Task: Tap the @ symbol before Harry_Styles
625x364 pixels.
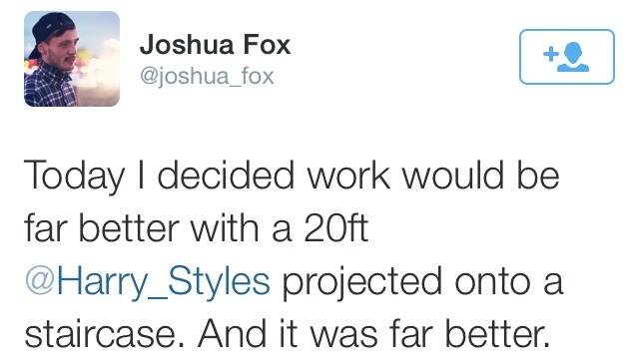Action: (x=40, y=281)
